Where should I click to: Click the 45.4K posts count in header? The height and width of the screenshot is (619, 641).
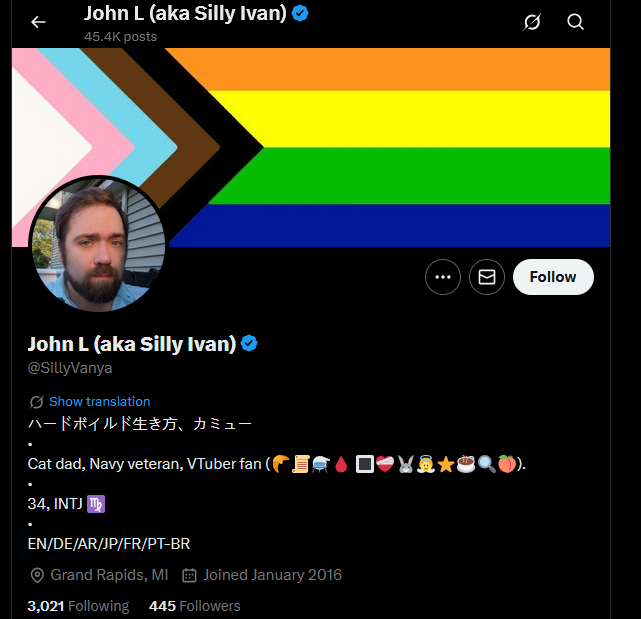[x=120, y=37]
